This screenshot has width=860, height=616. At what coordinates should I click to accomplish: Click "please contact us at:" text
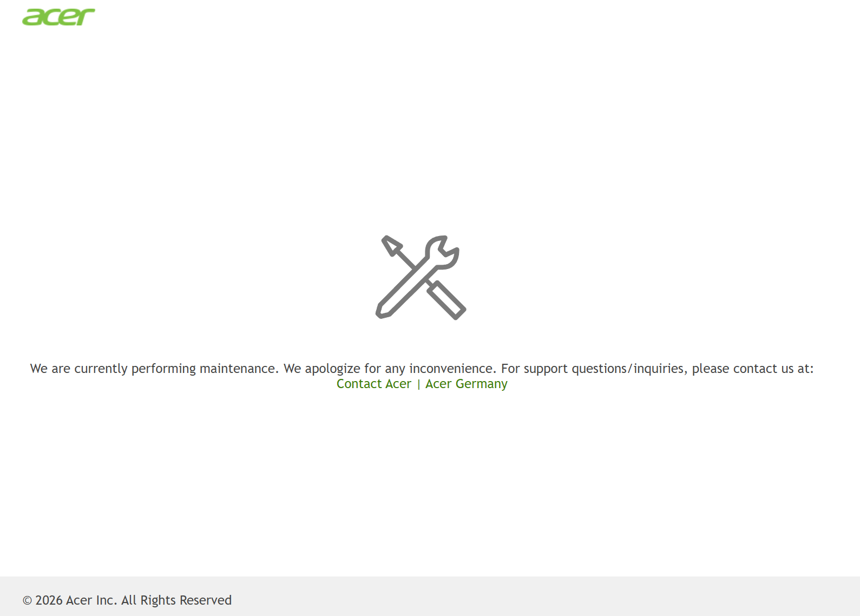(x=752, y=369)
